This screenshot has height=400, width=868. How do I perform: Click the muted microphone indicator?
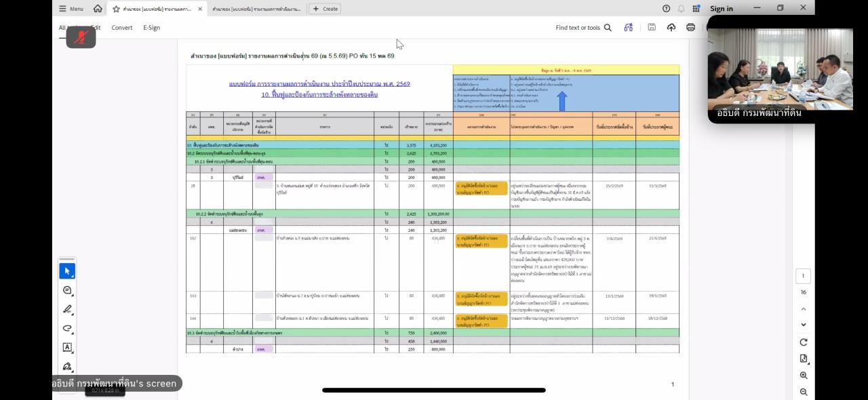[x=81, y=37]
